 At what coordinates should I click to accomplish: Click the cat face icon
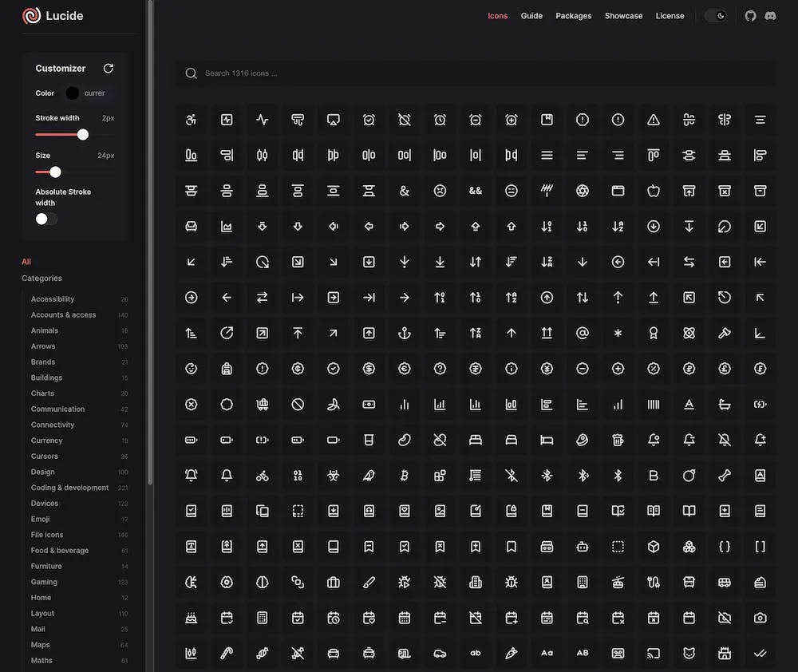click(x=689, y=653)
